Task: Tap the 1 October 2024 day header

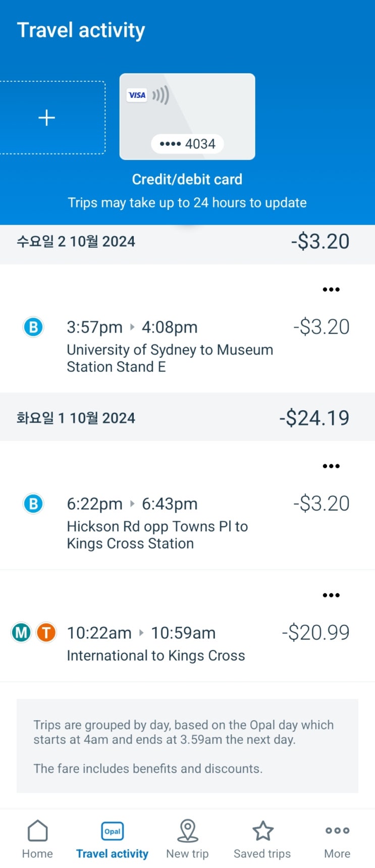Action: click(76, 418)
